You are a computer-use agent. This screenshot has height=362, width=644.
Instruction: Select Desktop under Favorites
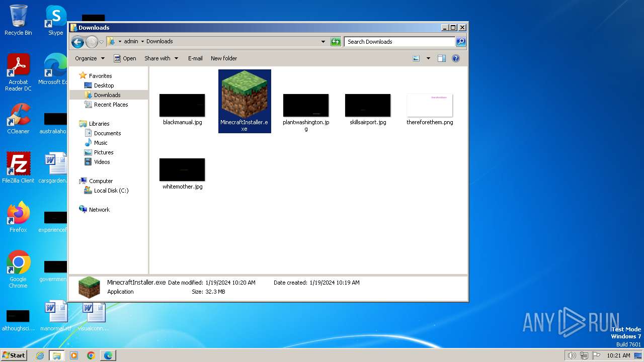click(x=104, y=85)
